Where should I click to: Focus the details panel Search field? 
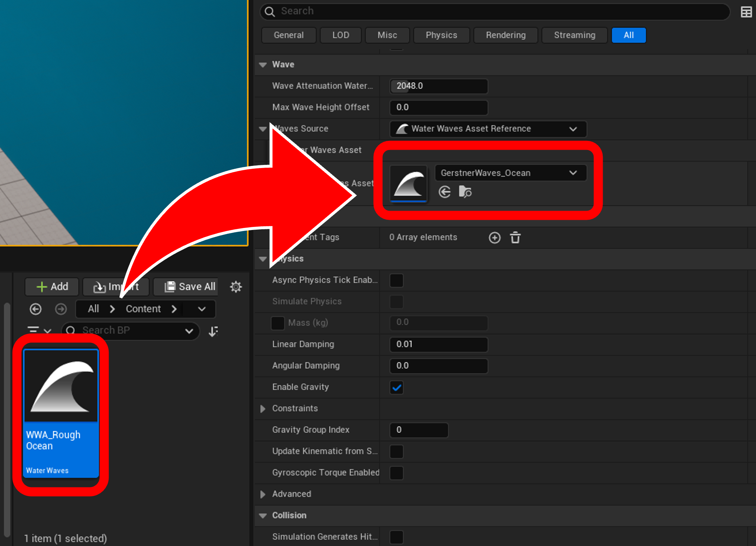coord(494,12)
